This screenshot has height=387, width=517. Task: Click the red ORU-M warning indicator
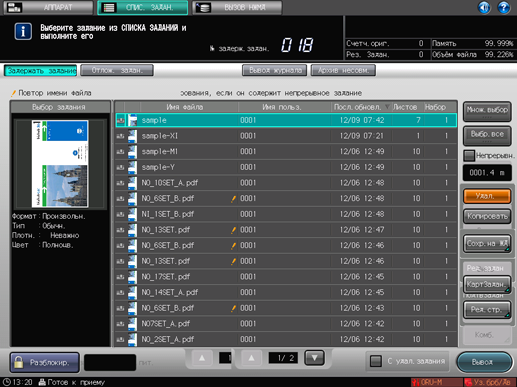[x=436, y=382]
